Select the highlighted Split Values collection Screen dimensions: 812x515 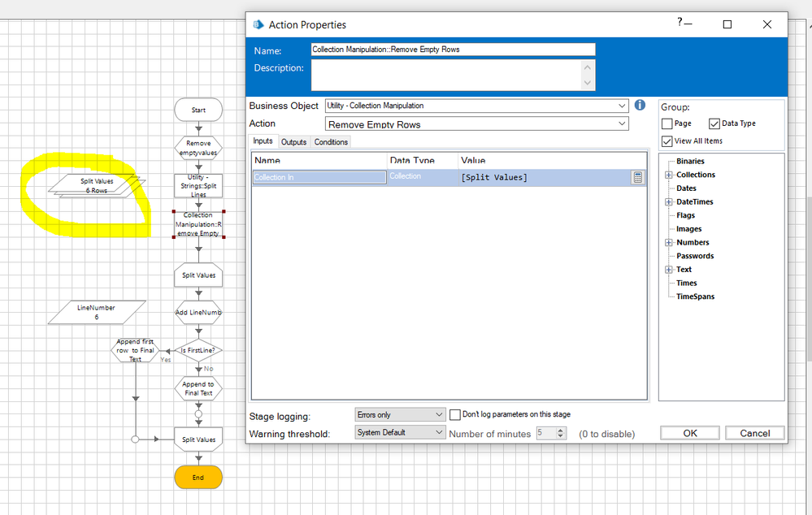pos(97,185)
